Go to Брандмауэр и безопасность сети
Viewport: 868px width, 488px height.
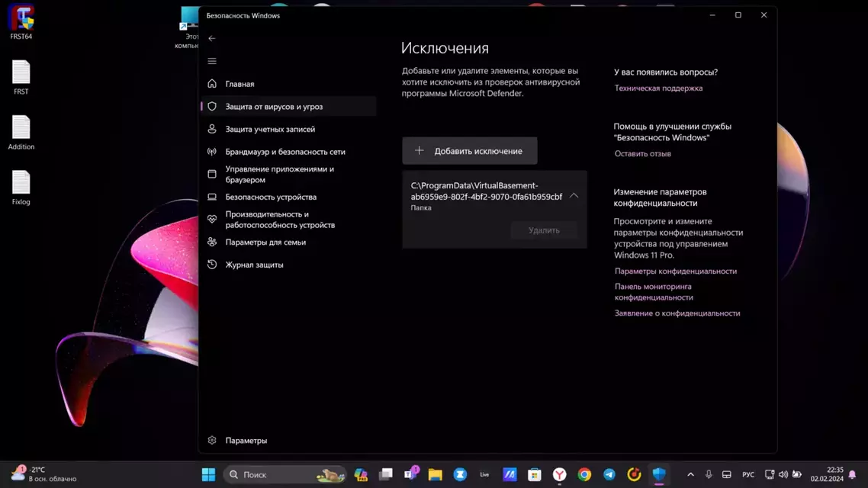click(x=289, y=152)
